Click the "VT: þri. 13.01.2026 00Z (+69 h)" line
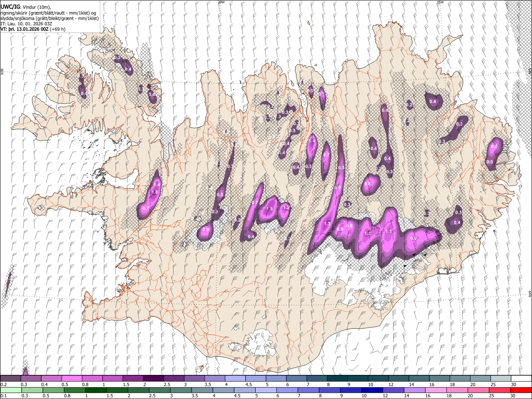This screenshot has width=532, height=399. tap(33, 29)
